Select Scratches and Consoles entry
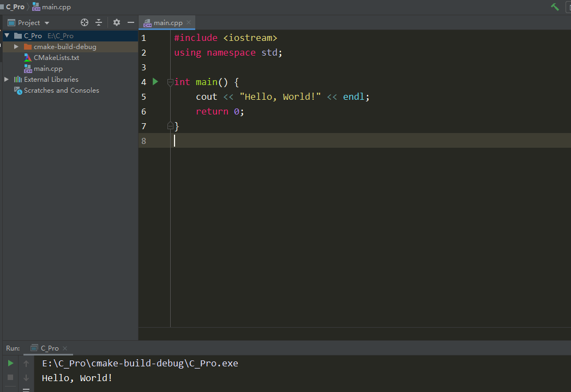The width and height of the screenshot is (571, 392). point(62,91)
